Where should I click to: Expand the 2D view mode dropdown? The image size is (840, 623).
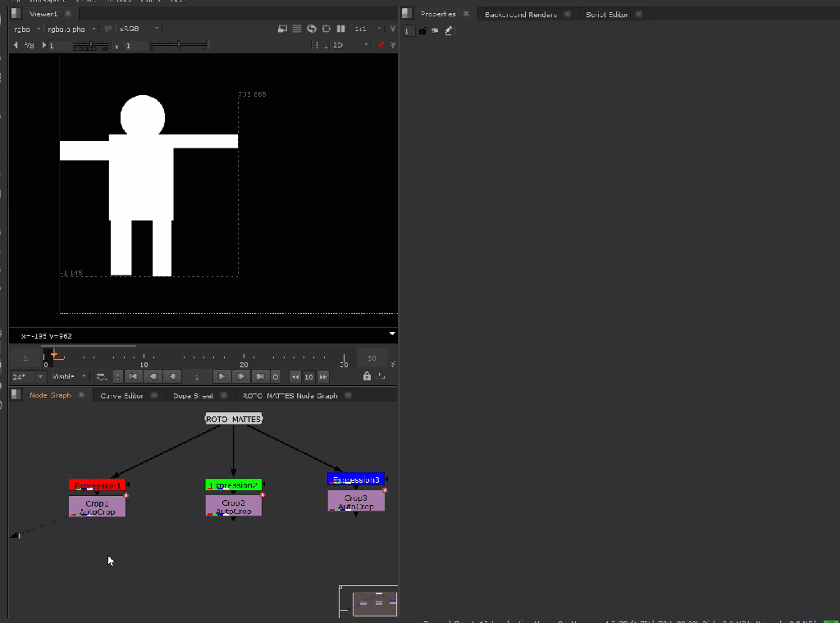[x=351, y=45]
